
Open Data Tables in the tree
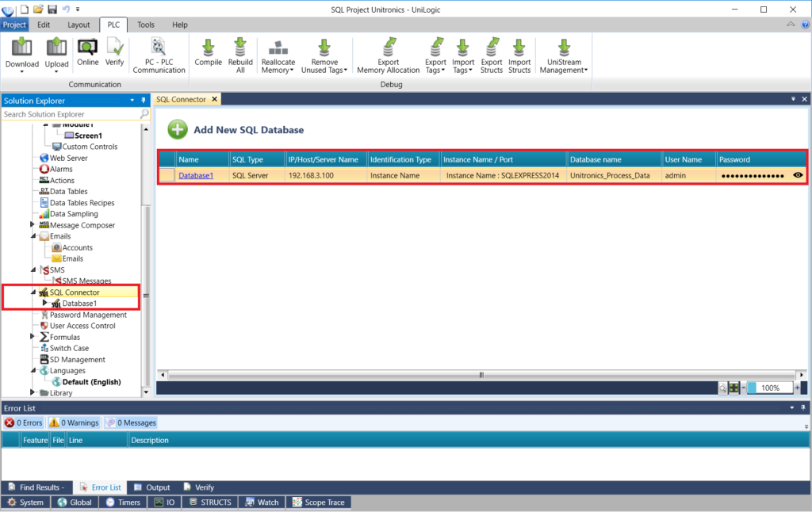(x=63, y=192)
